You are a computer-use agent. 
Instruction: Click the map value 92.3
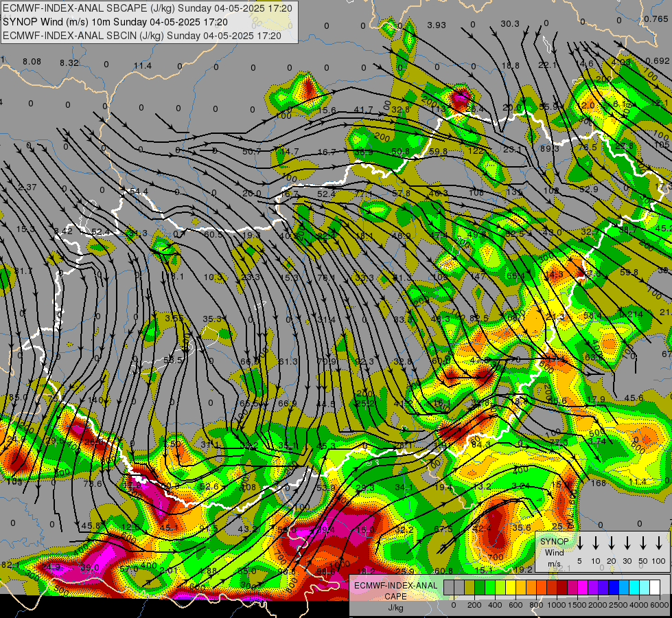click(x=364, y=362)
